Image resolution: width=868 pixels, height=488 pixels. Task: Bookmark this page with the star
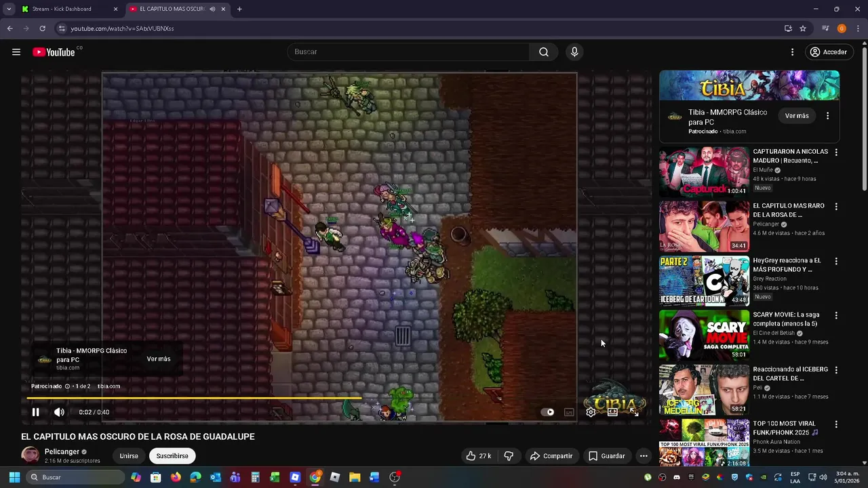[803, 28]
